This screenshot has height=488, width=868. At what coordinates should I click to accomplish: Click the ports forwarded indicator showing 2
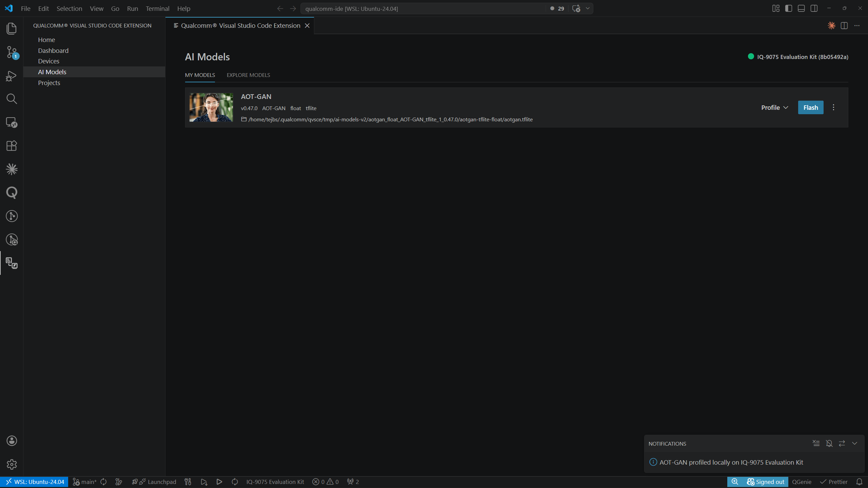(x=353, y=482)
